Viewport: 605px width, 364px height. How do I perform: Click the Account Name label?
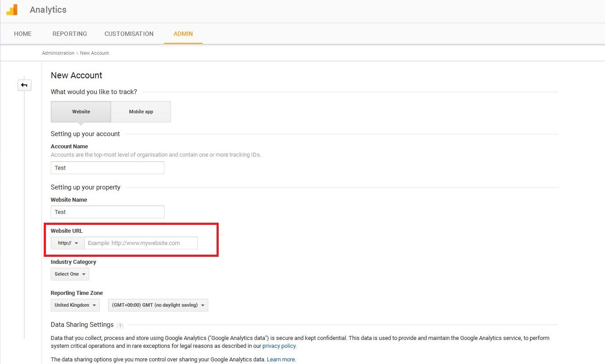(69, 146)
